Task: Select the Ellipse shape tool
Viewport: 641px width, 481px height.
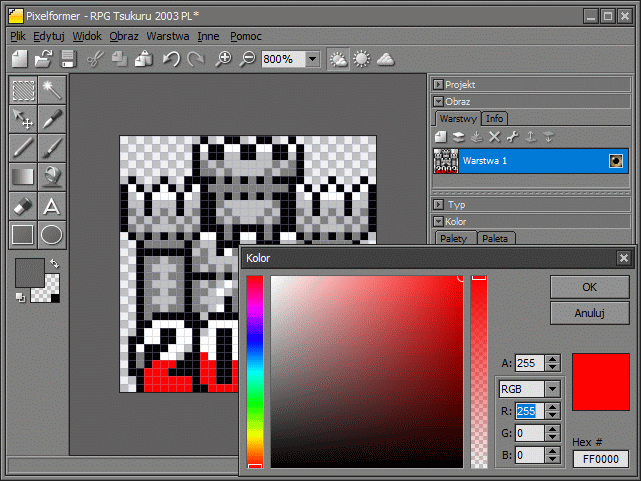Action: (x=52, y=235)
